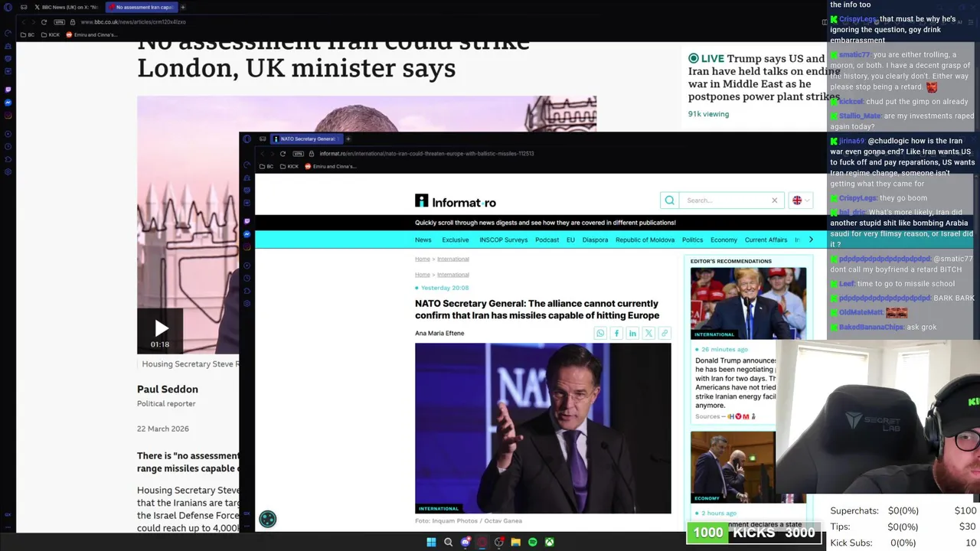Image resolution: width=980 pixels, height=551 pixels.
Task: Click author name Ana Maria Eftene
Action: pyautogui.click(x=439, y=333)
